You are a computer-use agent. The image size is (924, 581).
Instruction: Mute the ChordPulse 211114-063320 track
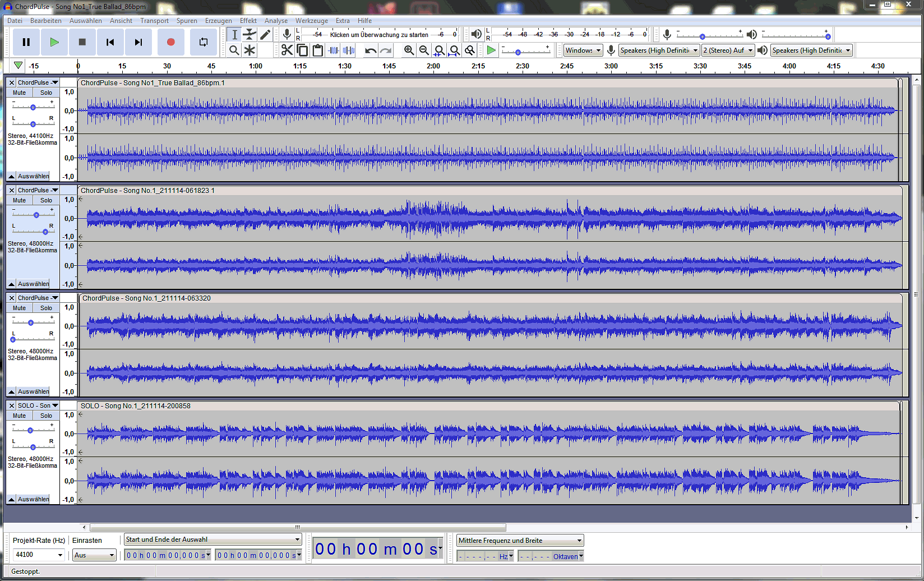(x=20, y=308)
